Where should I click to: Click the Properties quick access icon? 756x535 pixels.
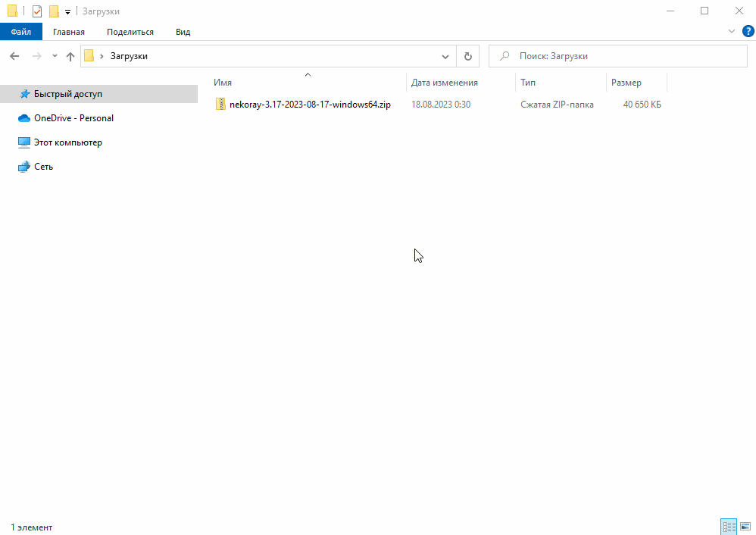pos(37,11)
